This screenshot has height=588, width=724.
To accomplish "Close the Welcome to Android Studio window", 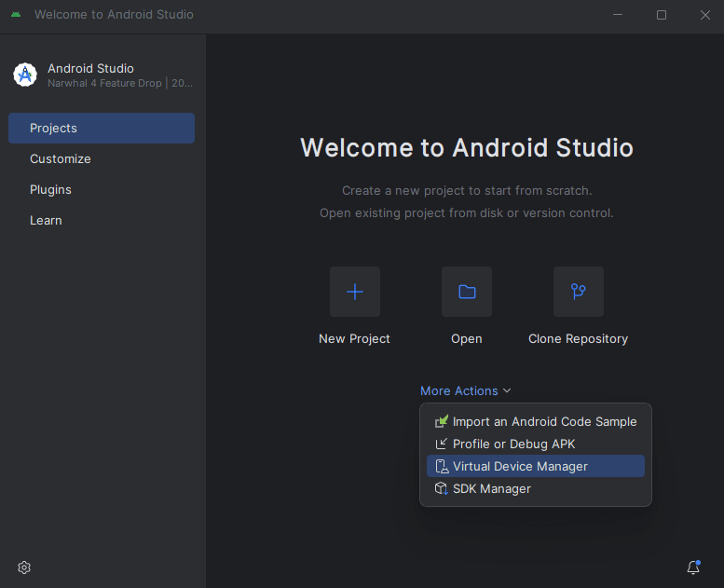I will click(x=704, y=15).
